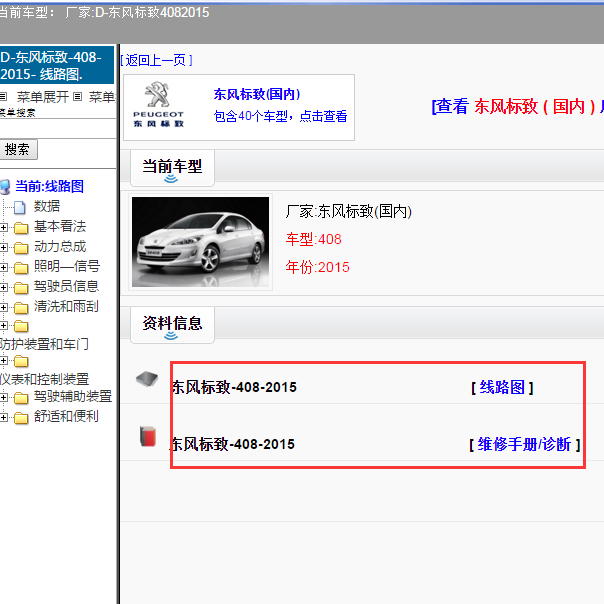Click the menu search input field
The width and height of the screenshot is (604, 604).
click(58, 129)
